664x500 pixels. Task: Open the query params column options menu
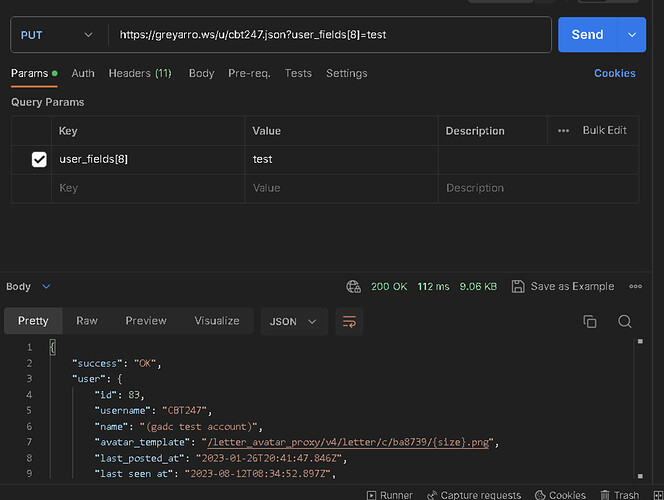[x=563, y=131]
